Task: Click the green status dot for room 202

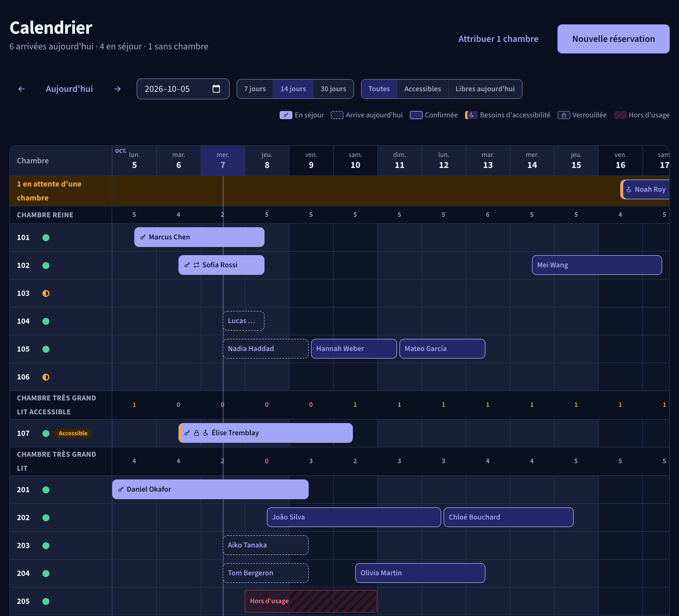Action: (46, 518)
